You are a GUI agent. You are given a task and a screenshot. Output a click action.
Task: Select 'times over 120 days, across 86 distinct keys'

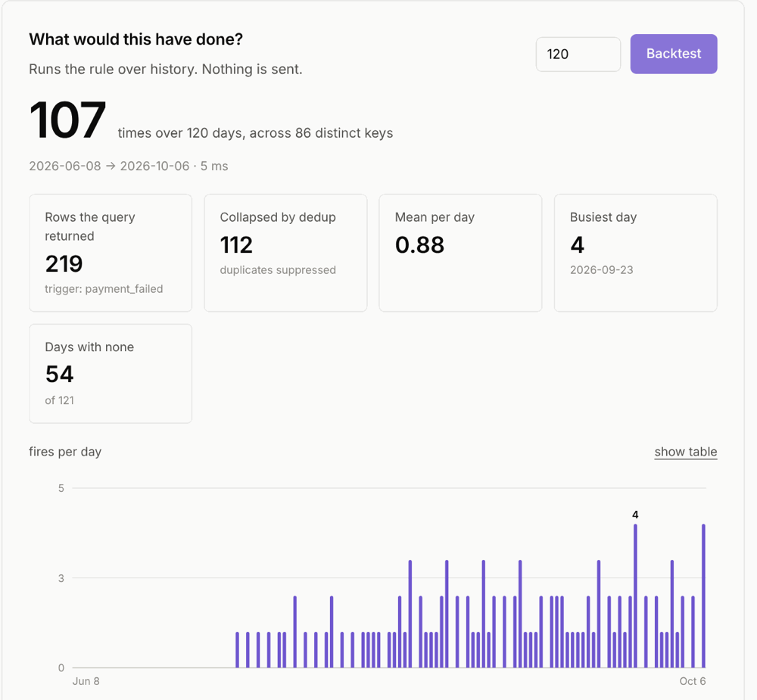pos(255,132)
